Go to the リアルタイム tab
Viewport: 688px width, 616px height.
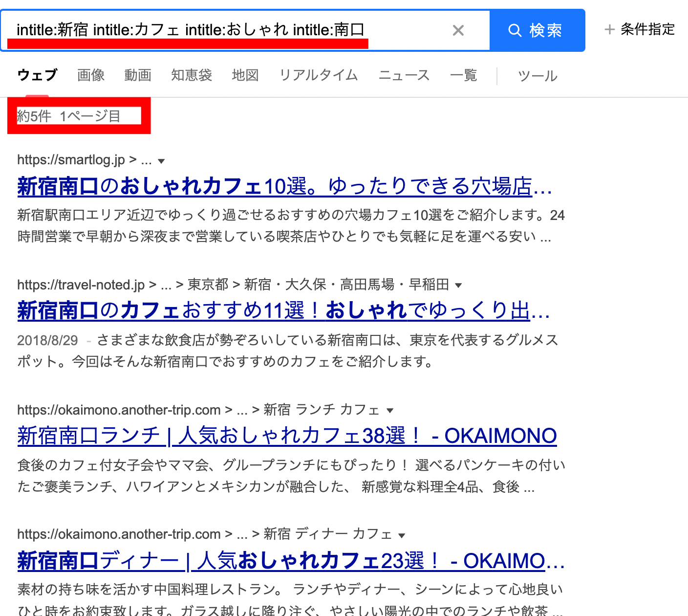[x=319, y=75]
